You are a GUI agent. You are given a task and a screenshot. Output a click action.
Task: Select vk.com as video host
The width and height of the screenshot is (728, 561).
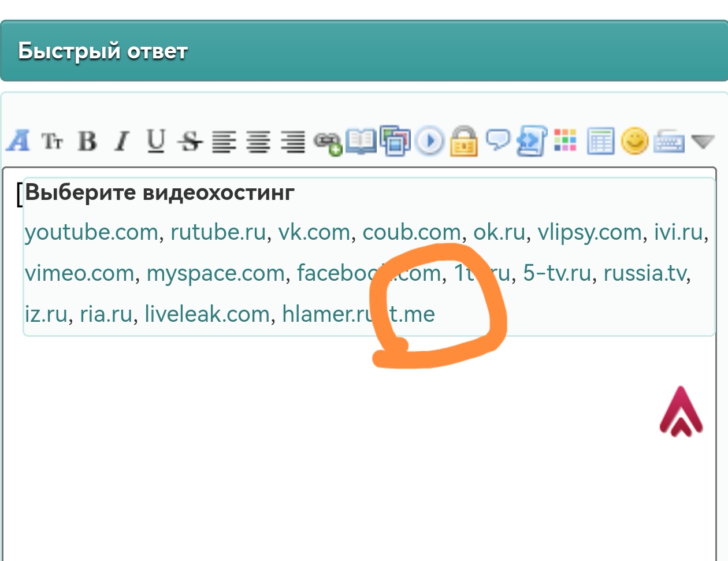pyautogui.click(x=314, y=232)
